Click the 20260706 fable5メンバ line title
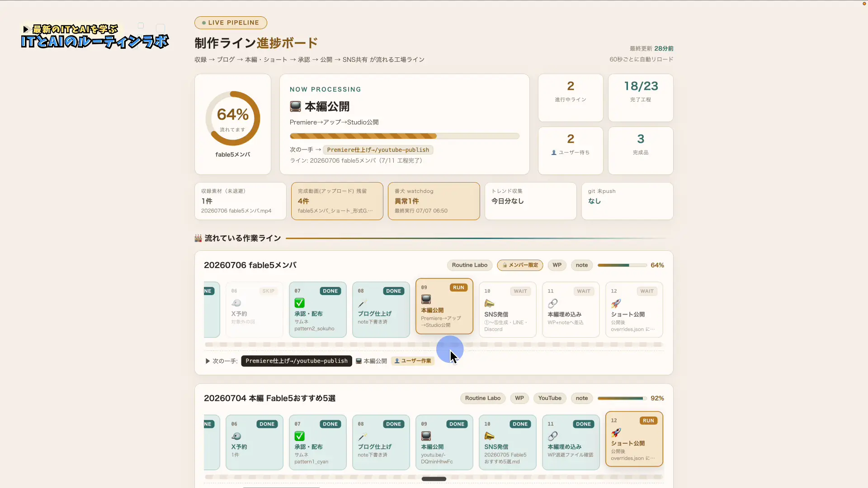Viewport: 868px width, 488px height. click(250, 265)
